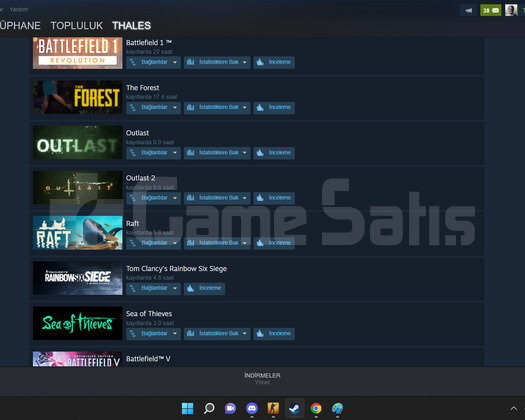This screenshot has height=420, width=525.
Task: Show hidden system tray icons
Action: (513, 408)
